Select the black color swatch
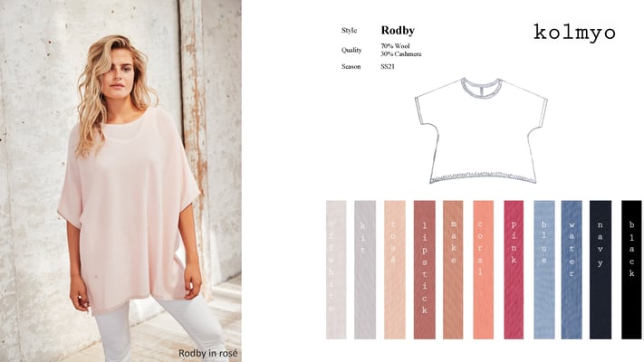The image size is (644, 362). point(631,270)
